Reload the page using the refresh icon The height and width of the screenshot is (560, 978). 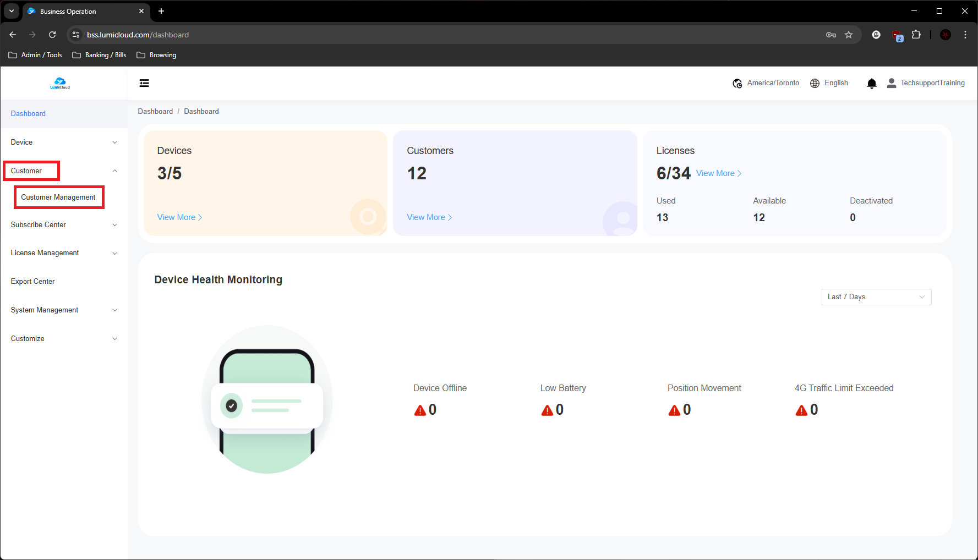(x=52, y=35)
